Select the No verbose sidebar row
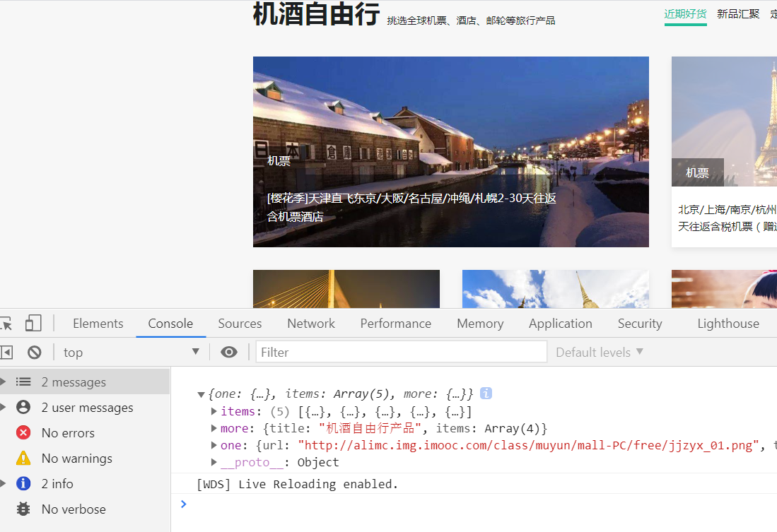Image resolution: width=777 pixels, height=532 pixels. tap(85, 509)
